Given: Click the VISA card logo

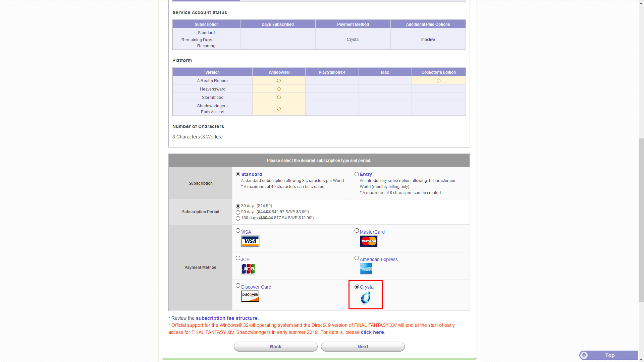Looking at the screenshot, I should click(250, 241).
